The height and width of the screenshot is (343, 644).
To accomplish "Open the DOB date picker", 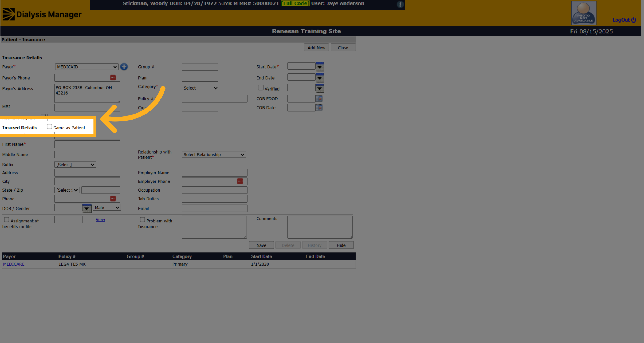I will point(87,208).
